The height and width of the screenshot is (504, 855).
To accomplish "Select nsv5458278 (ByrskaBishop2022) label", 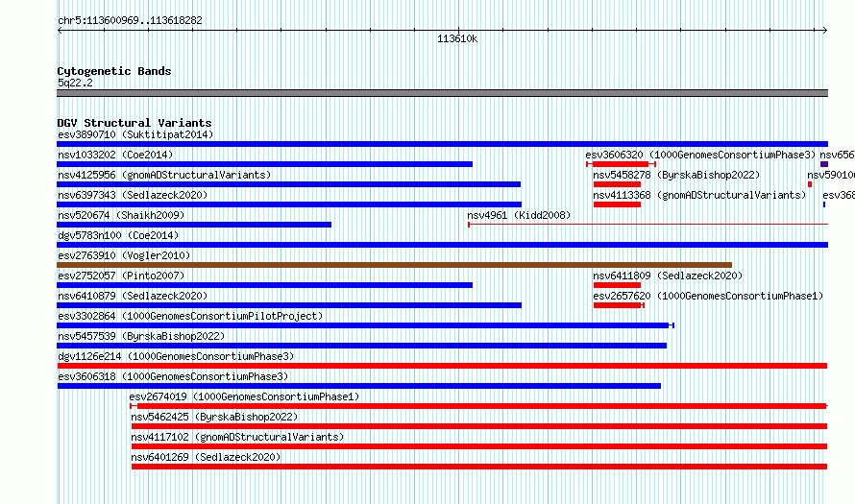I will [x=676, y=175].
